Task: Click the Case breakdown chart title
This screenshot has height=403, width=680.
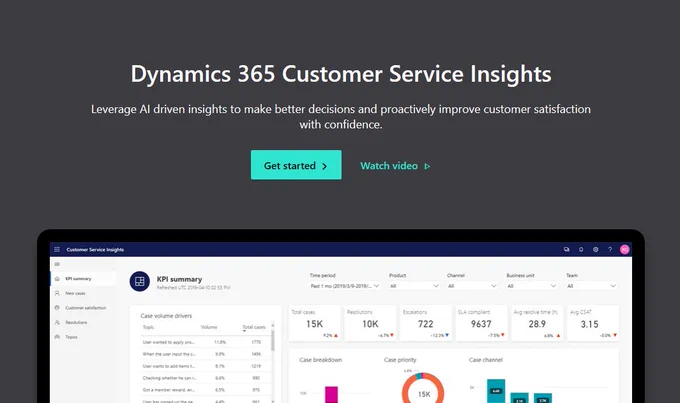Action: coord(320,360)
